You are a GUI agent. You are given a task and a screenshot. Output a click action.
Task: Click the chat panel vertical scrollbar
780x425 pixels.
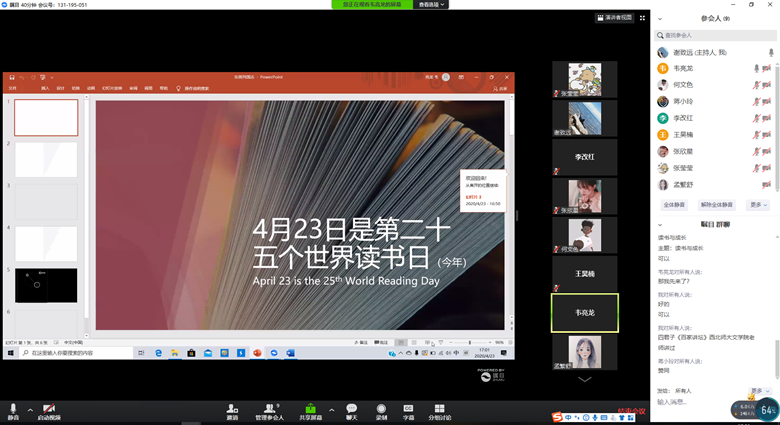pos(777,300)
